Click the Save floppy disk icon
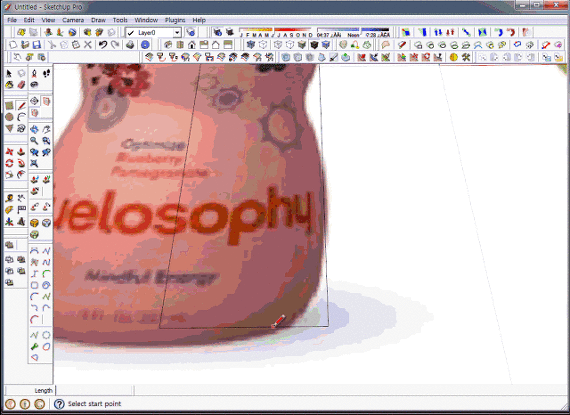This screenshot has width=570, height=415. (x=36, y=45)
